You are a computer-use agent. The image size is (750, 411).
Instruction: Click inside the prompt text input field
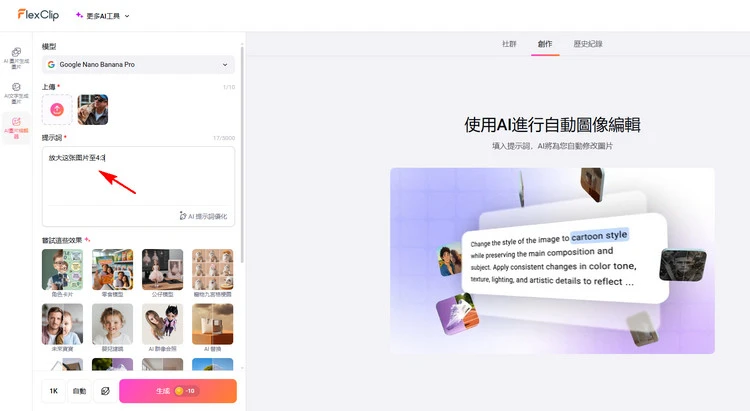pos(138,180)
